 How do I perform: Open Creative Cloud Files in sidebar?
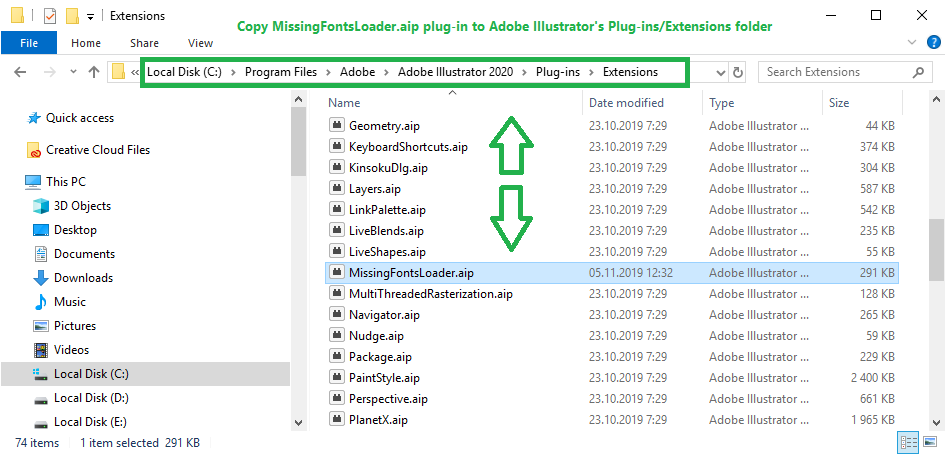[x=98, y=150]
